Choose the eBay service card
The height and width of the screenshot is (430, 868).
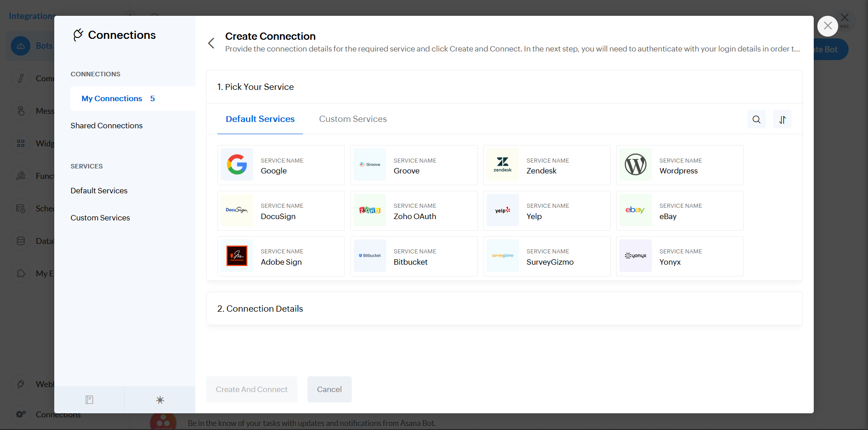679,211
